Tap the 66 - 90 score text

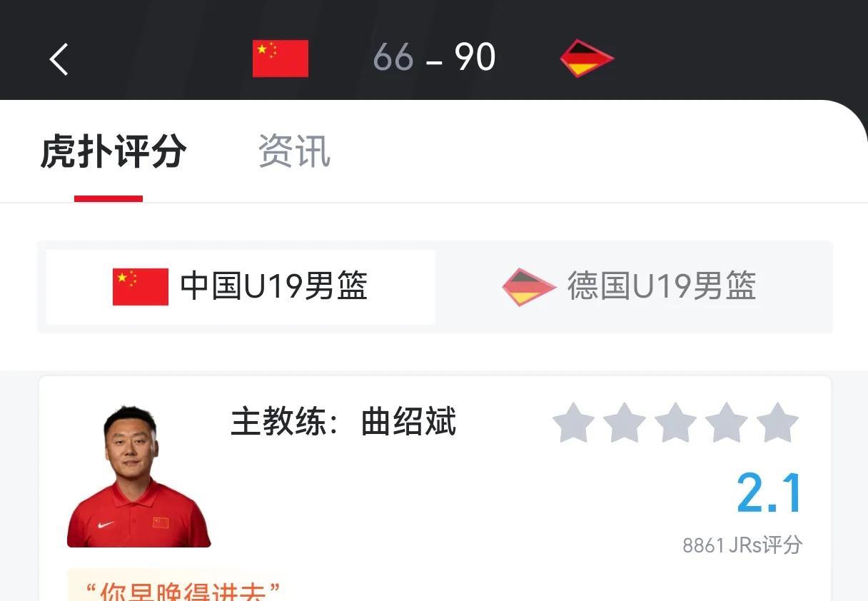[x=434, y=58]
